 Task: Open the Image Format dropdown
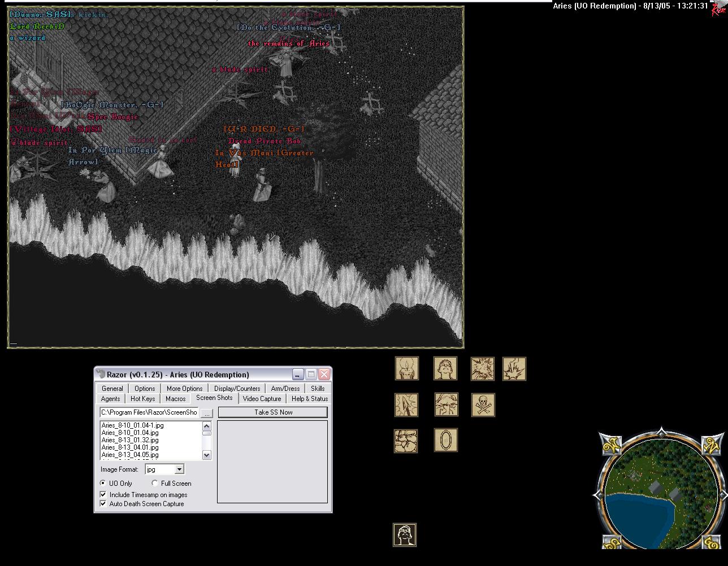point(179,469)
